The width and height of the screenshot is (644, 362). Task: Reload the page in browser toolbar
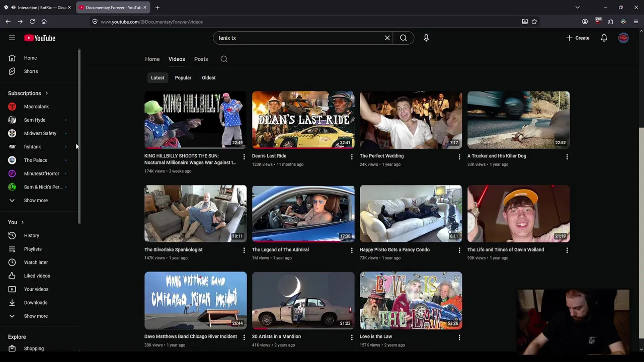pos(32,22)
